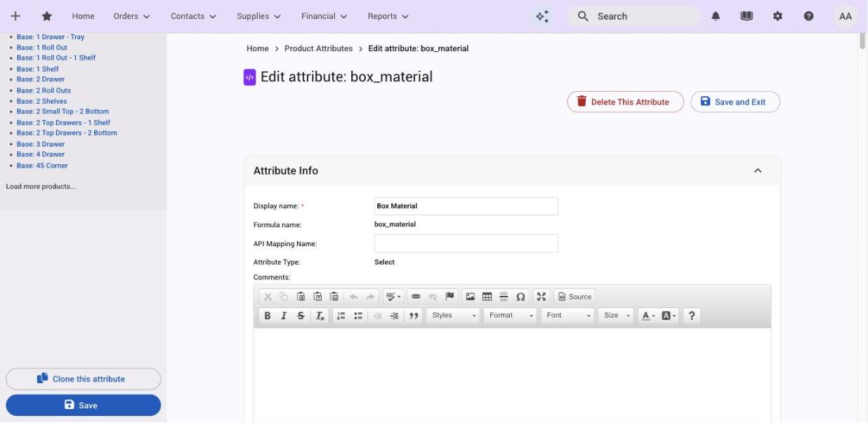Toggle block quote formatting
The image size is (868, 423).
pyautogui.click(x=414, y=316)
